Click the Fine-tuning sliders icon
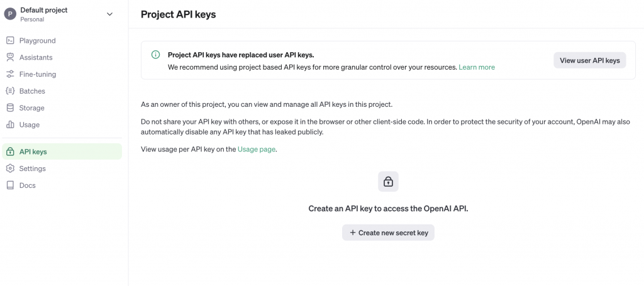The width and height of the screenshot is (644, 286). coord(10,74)
